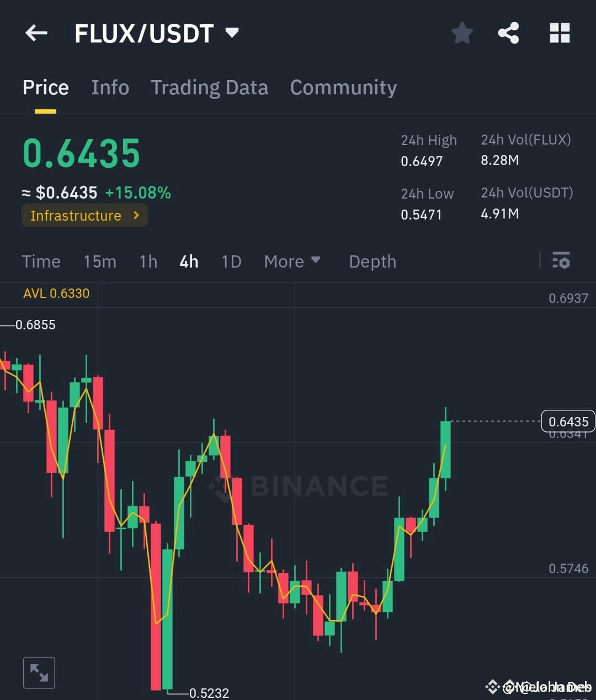Open the Info section
This screenshot has width=596, height=700.
point(110,87)
